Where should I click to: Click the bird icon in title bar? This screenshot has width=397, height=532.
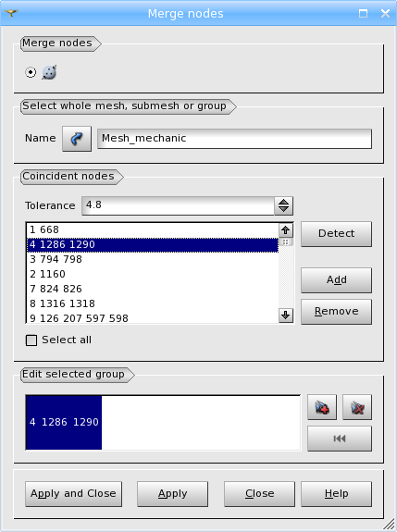click(11, 13)
